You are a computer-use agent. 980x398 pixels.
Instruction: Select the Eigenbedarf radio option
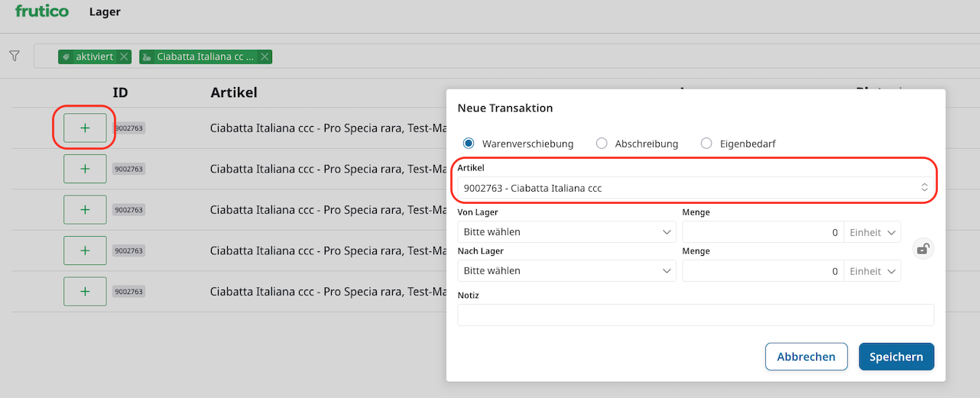tap(706, 144)
